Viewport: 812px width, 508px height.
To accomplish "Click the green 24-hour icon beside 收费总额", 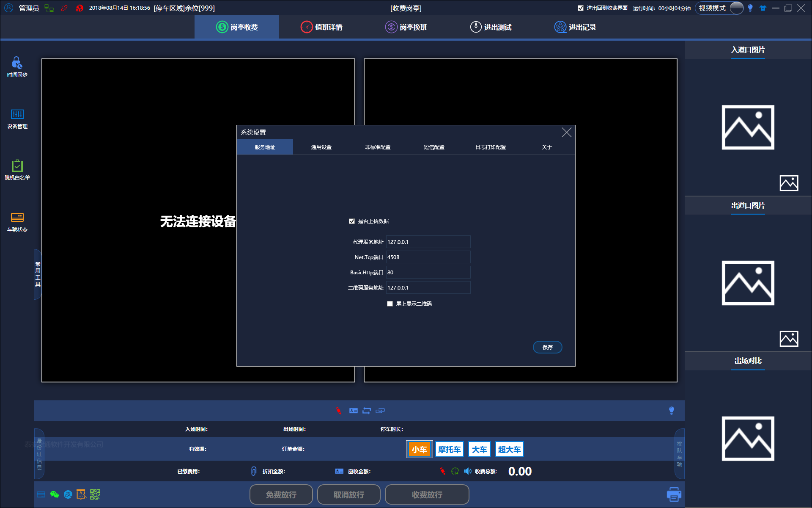I will [455, 471].
